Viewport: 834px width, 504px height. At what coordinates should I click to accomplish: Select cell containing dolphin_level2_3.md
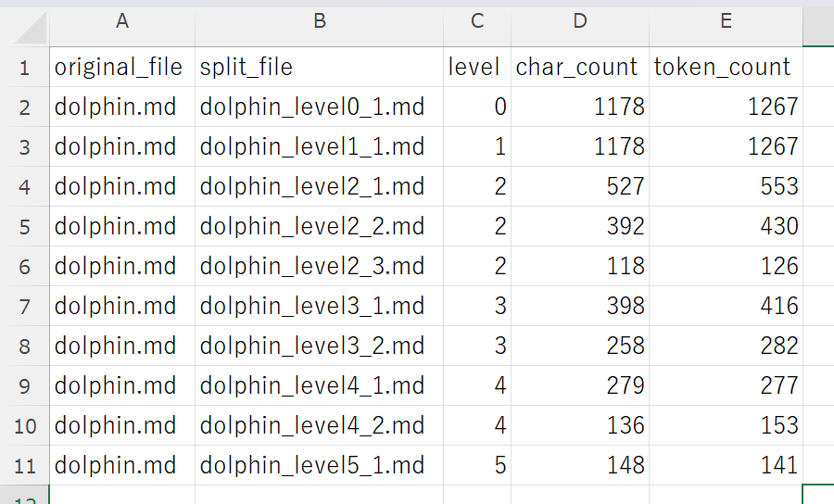tap(319, 266)
